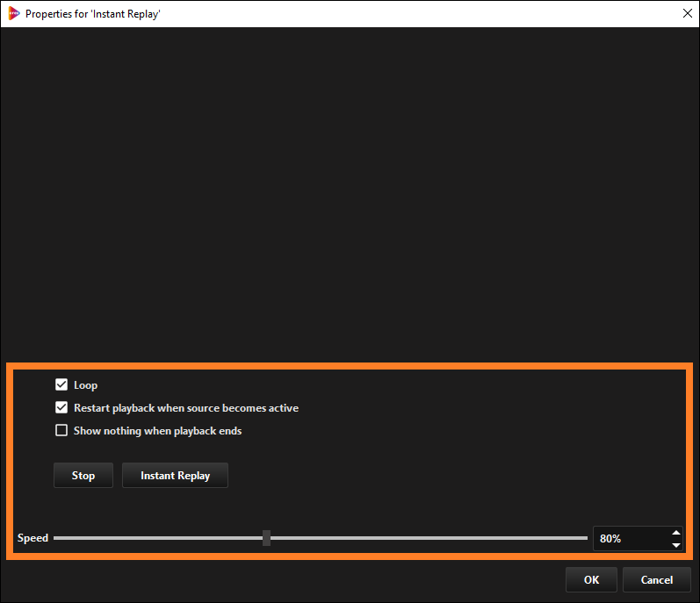The height and width of the screenshot is (603, 700).
Task: Click the app icon in title bar
Action: point(14,14)
